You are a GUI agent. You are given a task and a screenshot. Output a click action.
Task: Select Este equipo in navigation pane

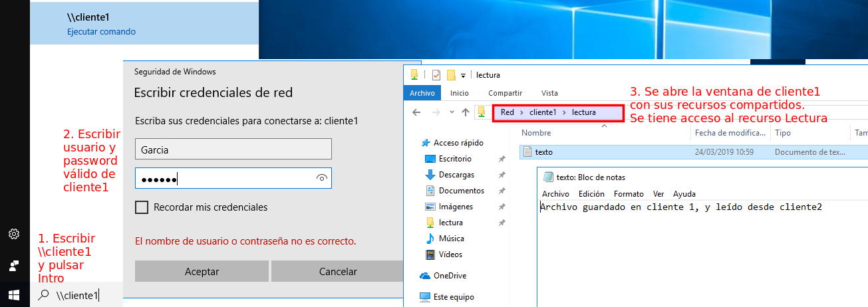click(454, 297)
